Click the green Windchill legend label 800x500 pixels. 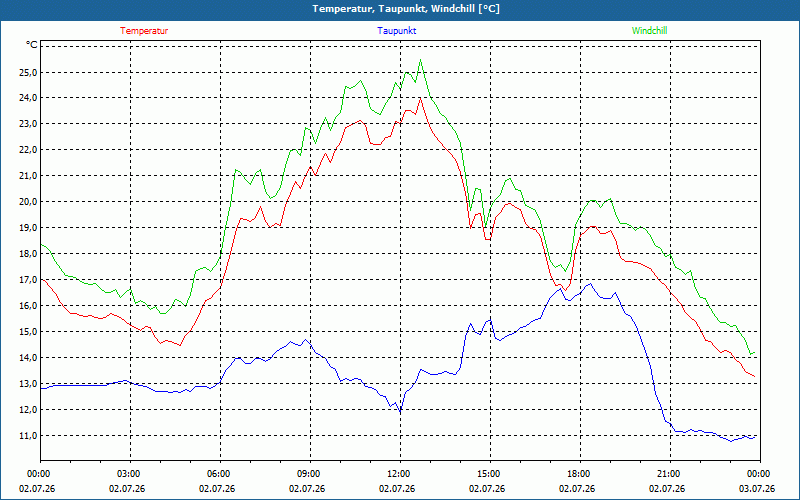649,31
